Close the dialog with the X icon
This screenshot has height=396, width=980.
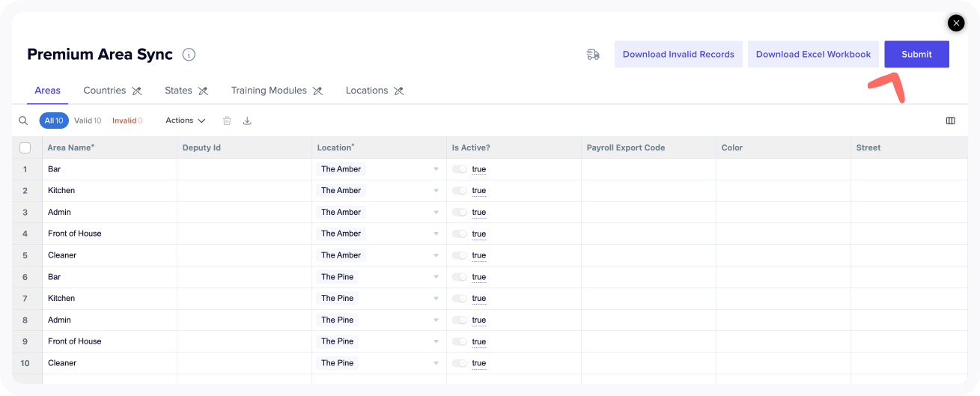[956, 23]
